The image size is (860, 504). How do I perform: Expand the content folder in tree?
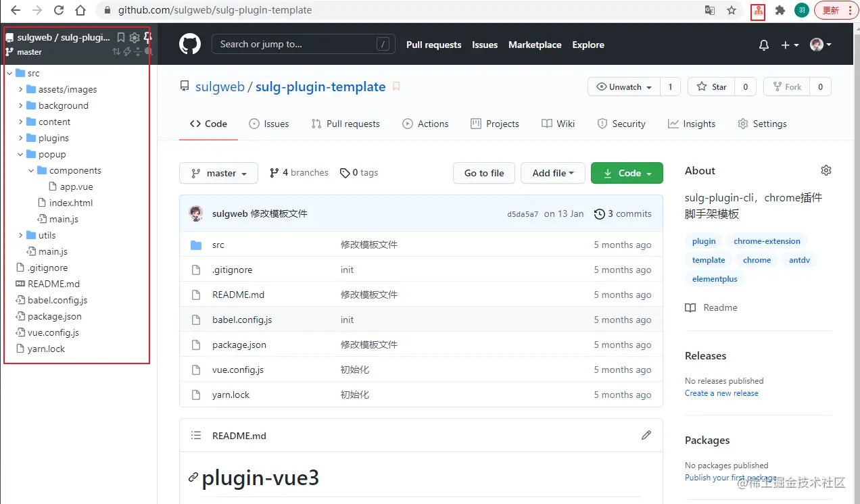pyautogui.click(x=20, y=122)
